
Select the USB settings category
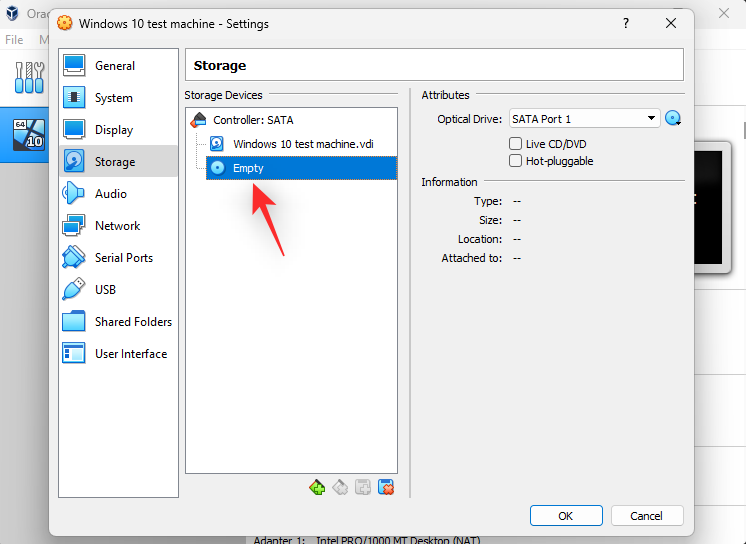(x=118, y=289)
